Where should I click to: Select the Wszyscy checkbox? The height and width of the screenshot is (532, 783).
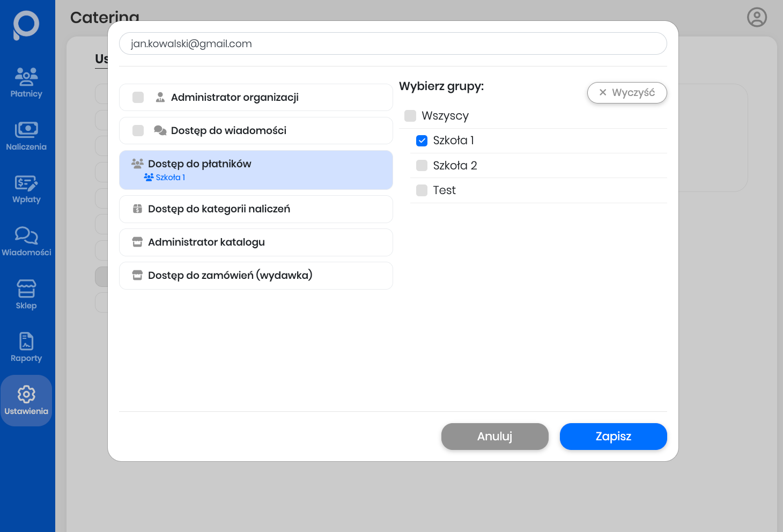(x=410, y=116)
